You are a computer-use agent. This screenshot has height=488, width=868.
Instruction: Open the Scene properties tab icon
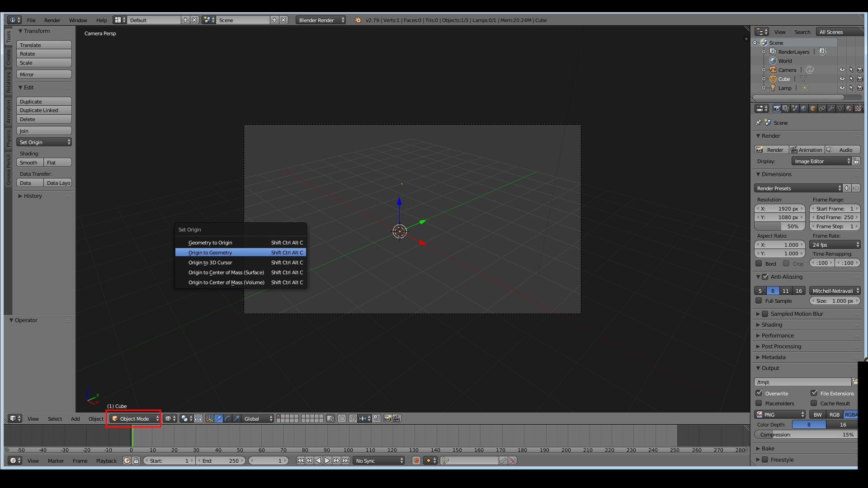795,108
